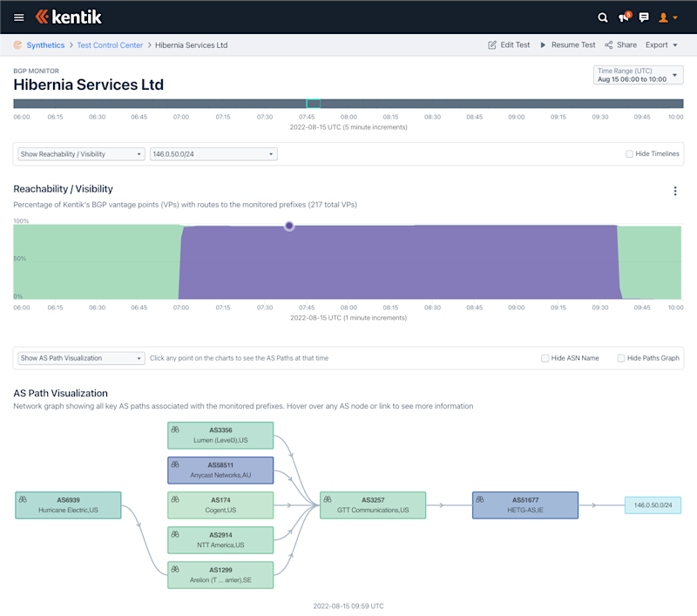Click the top timeline bar near 09:00
This screenshot has height=616, width=697.
coord(517,104)
